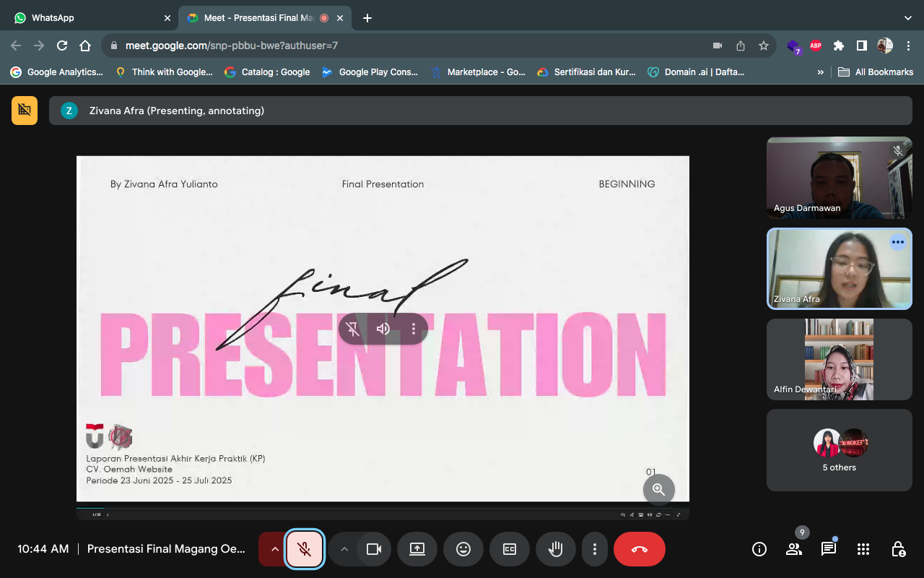Raise hand in the meeting
The image size is (924, 578).
click(555, 549)
